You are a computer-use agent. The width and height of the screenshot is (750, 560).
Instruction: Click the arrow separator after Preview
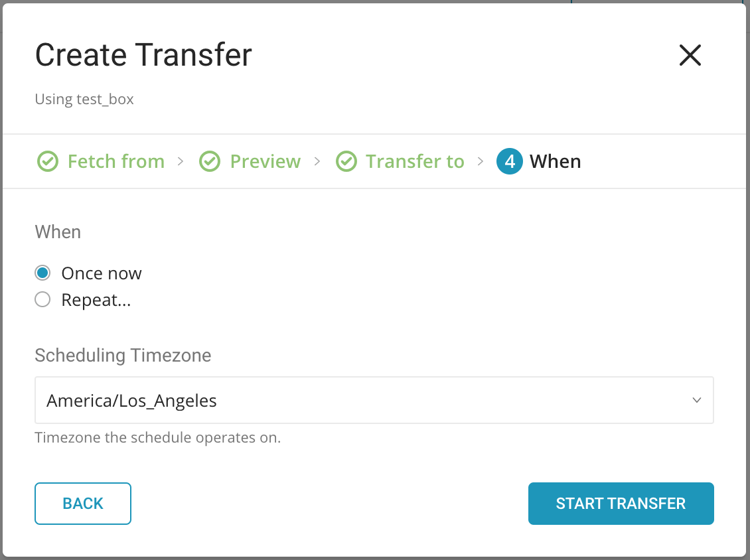point(317,161)
